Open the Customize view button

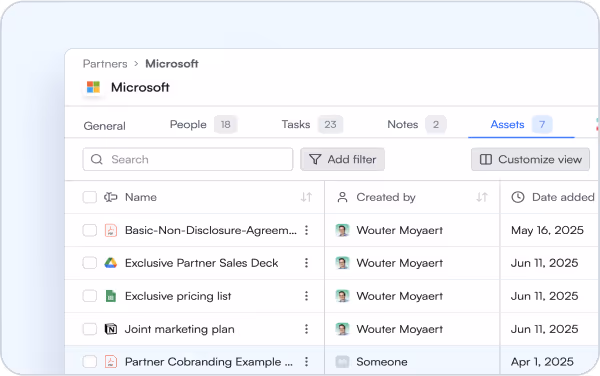pyautogui.click(x=530, y=159)
